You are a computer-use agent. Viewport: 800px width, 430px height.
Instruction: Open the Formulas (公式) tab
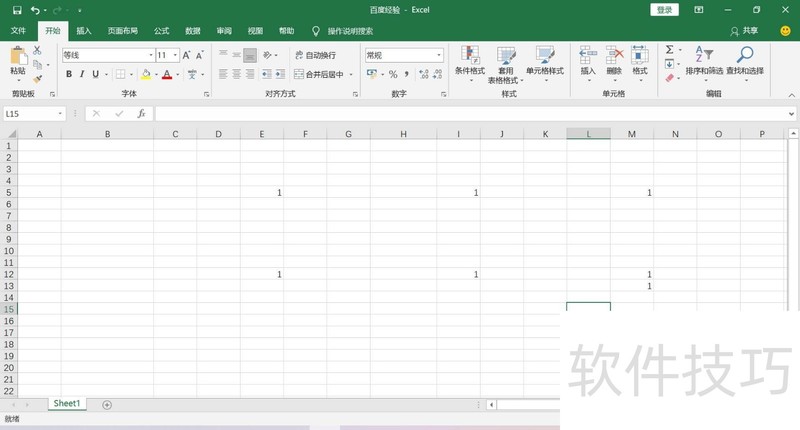[161, 31]
